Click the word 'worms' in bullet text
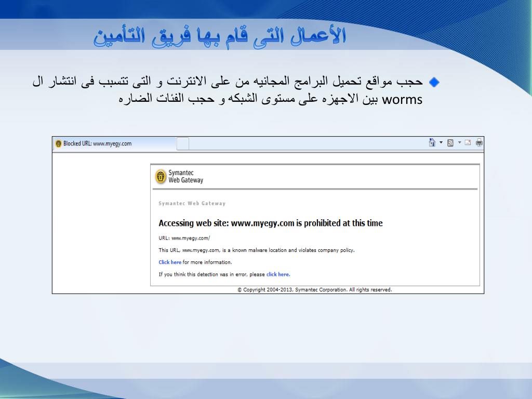 [x=402, y=100]
